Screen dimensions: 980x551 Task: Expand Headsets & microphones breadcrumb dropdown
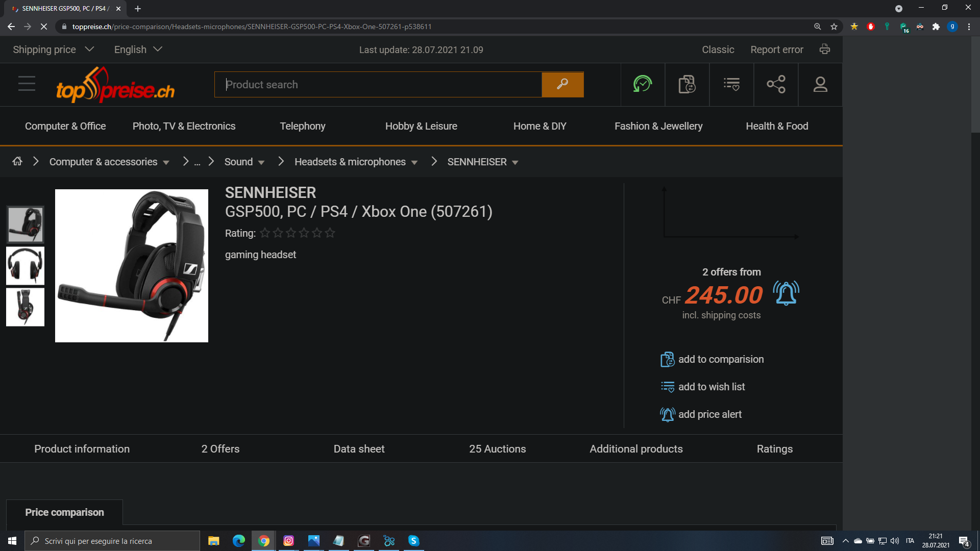coord(414,163)
